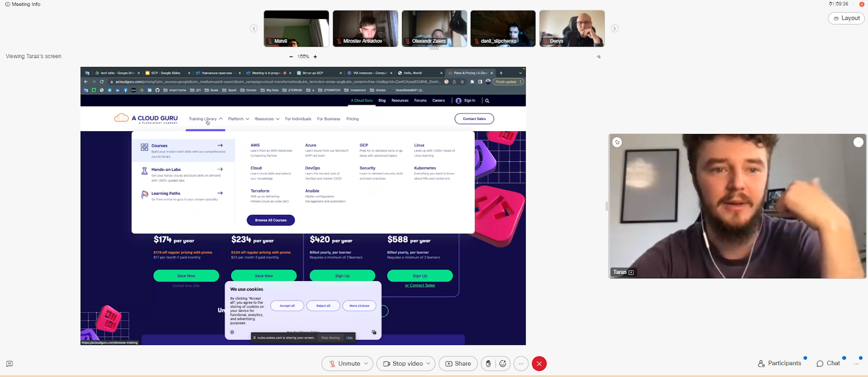868x377 pixels.
Task: Reload the page in shared browser
Action: tap(101, 82)
